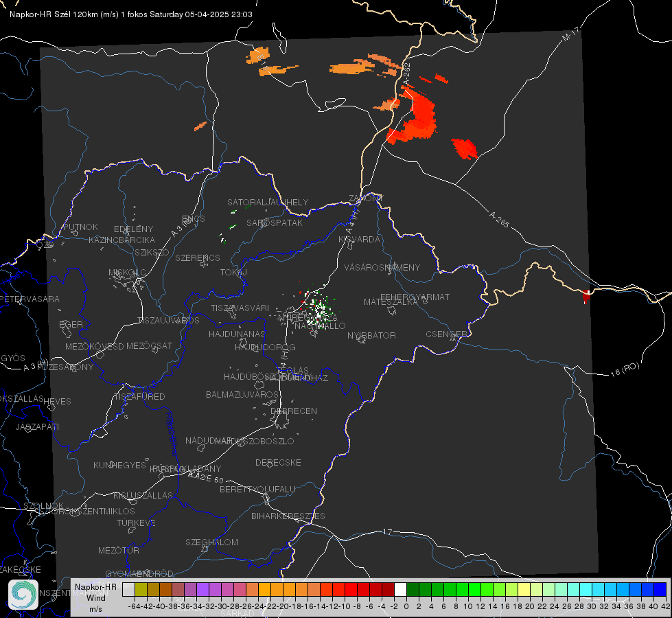Click the BERETTYÓÚJFALU label
The height and width of the screenshot is (618, 672).
pyautogui.click(x=257, y=490)
